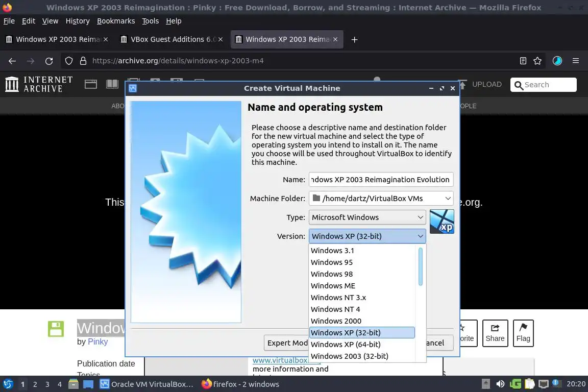Click the VM Name input field
Image resolution: width=588 pixels, height=392 pixels.
(381, 180)
